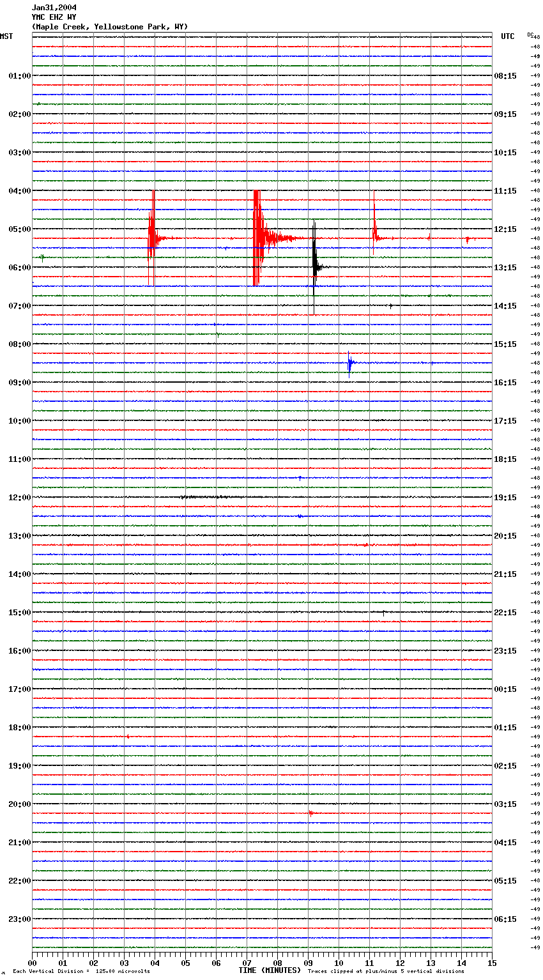Click minute 03 on the bottom axis

click(x=124, y=963)
